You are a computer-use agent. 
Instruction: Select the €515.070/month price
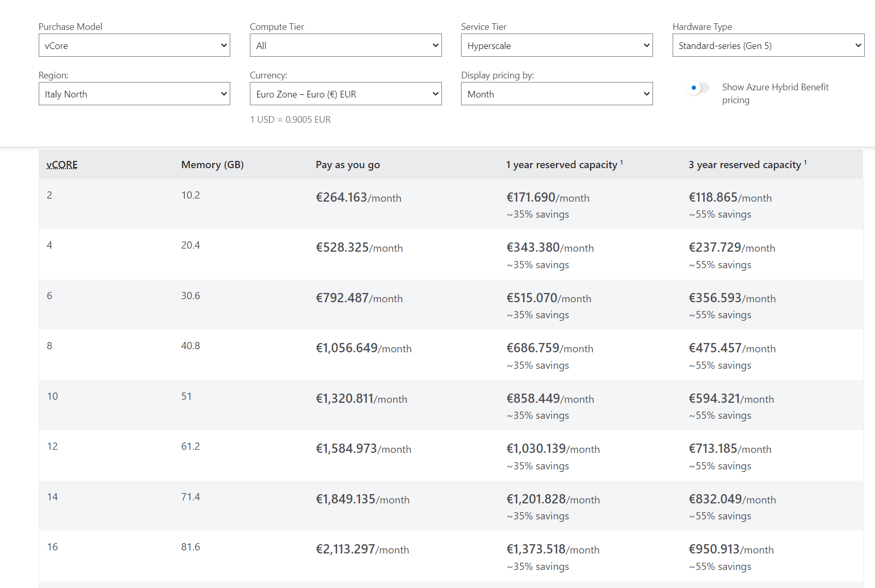point(549,298)
